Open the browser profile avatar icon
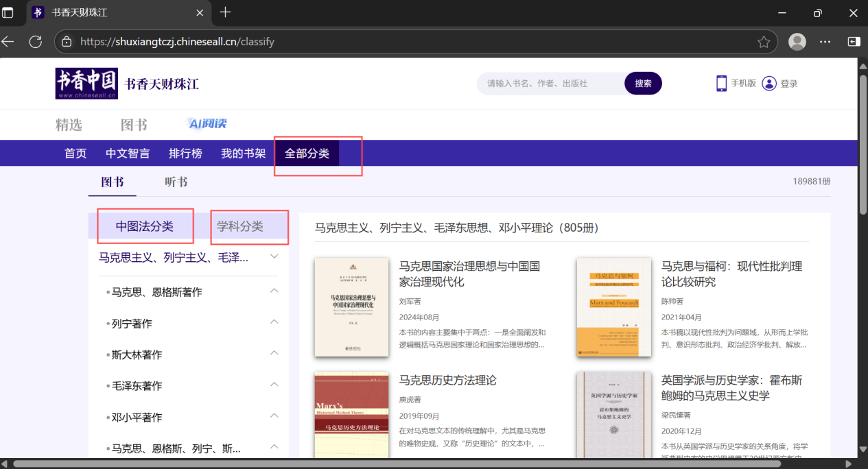The height and width of the screenshot is (469, 868). point(797,42)
